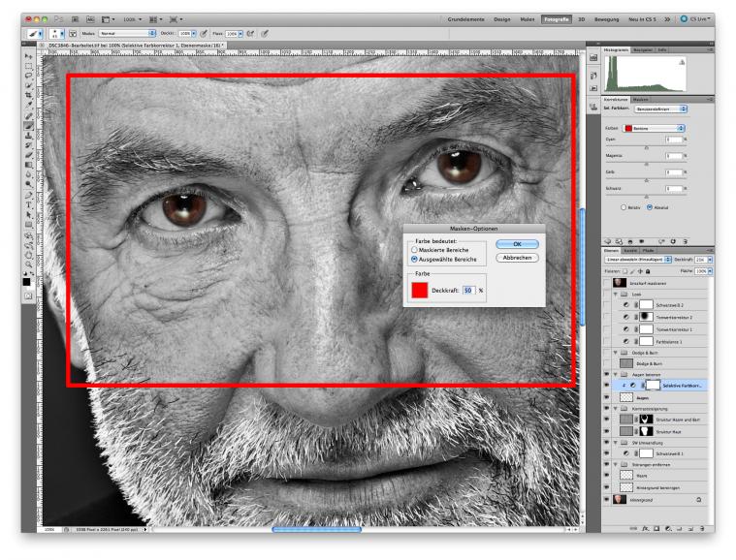Select the History Brush tool
The width and height of the screenshot is (736, 560).
coord(28,145)
